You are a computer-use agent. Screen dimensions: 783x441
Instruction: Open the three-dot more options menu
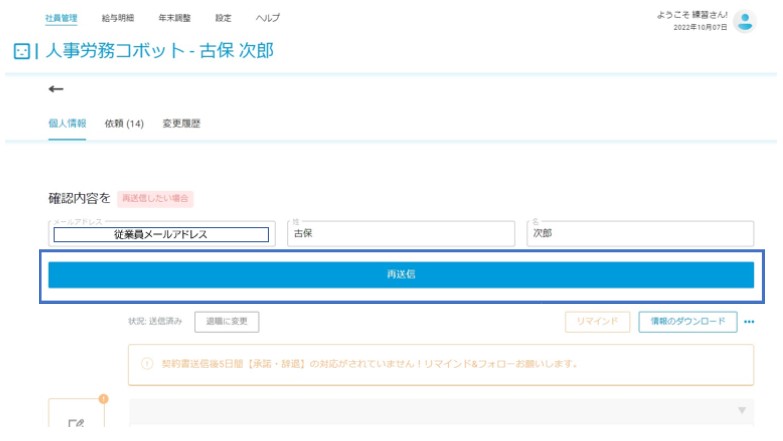(x=749, y=322)
